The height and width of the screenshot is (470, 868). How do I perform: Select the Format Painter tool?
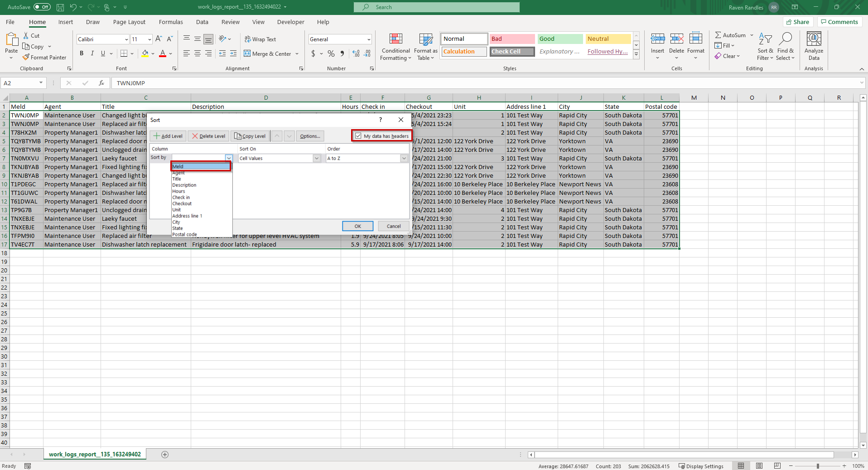click(x=44, y=58)
